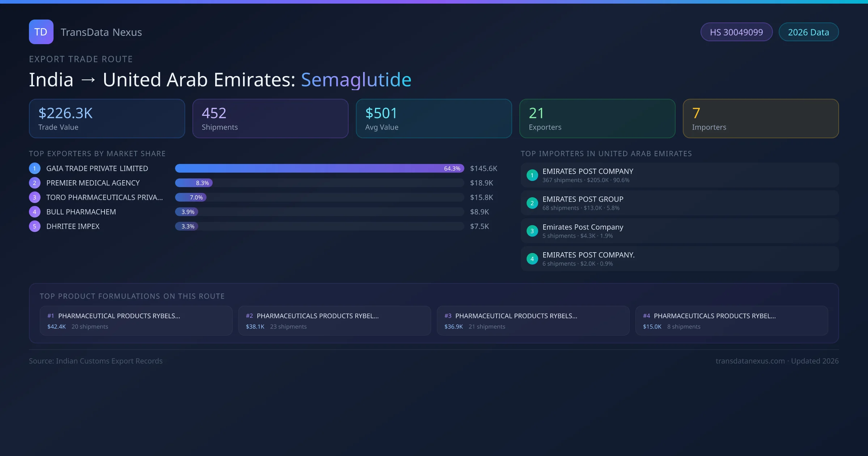Screen dimensions: 868x456
Task: Click the 8.3% share bar
Action: [x=194, y=183]
